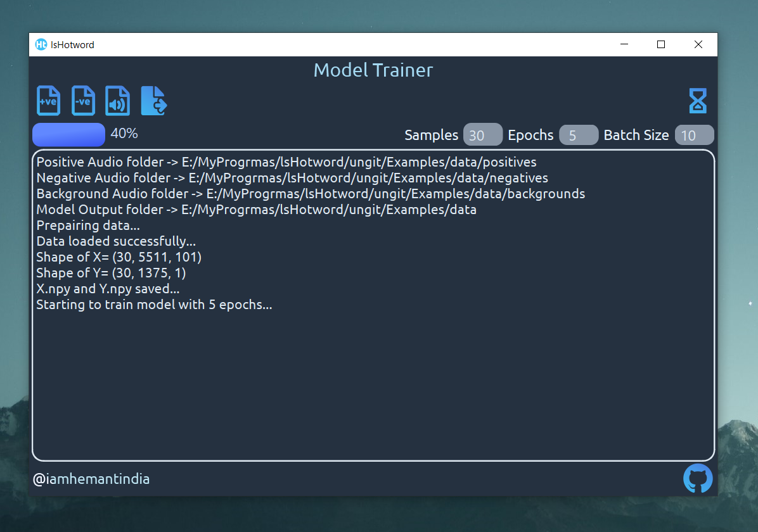This screenshot has height=532, width=758.
Task: Click the lsHotword window title text
Action: click(x=72, y=45)
